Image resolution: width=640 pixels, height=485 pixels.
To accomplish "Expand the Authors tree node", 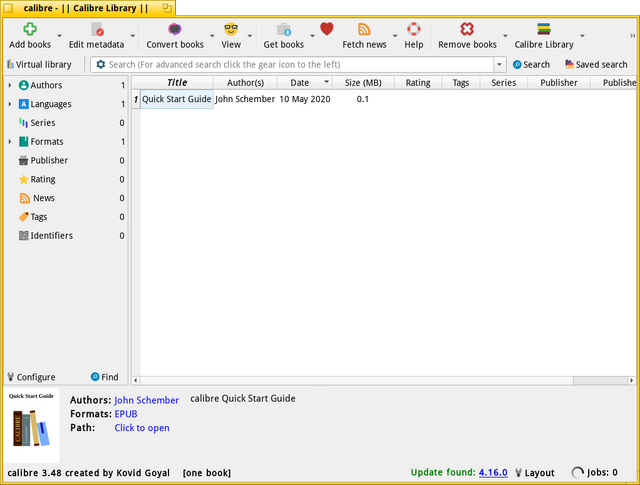I will (10, 85).
